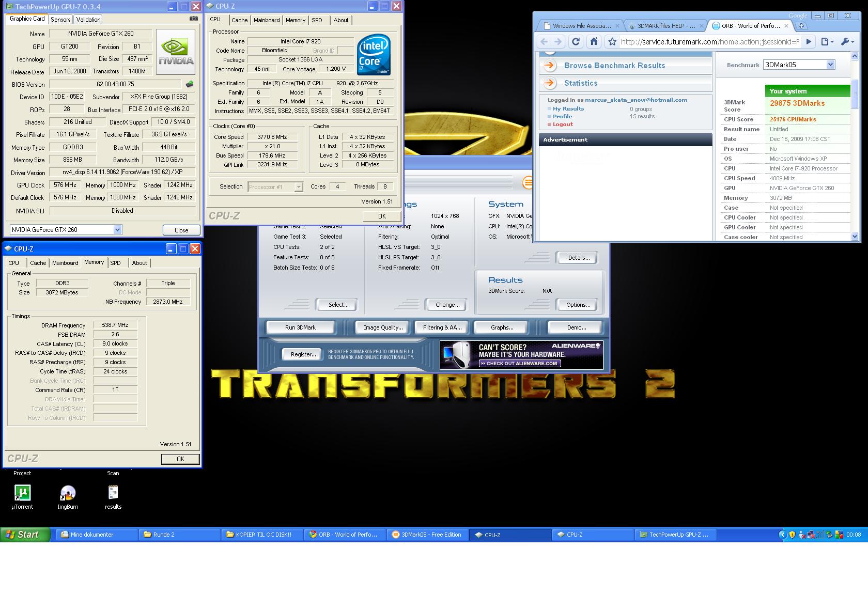The width and height of the screenshot is (868, 595).
Task: Click the browser page scrollbar down arrow
Action: pos(855,237)
